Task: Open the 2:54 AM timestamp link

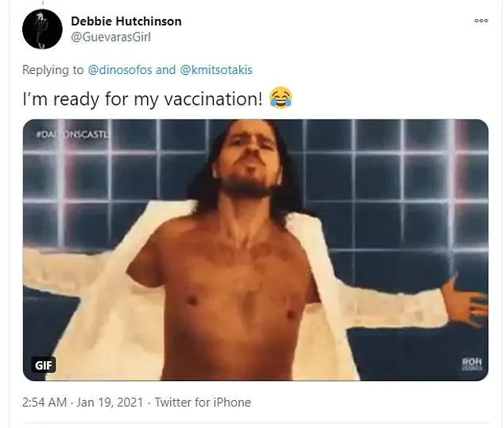Action: pos(45,403)
